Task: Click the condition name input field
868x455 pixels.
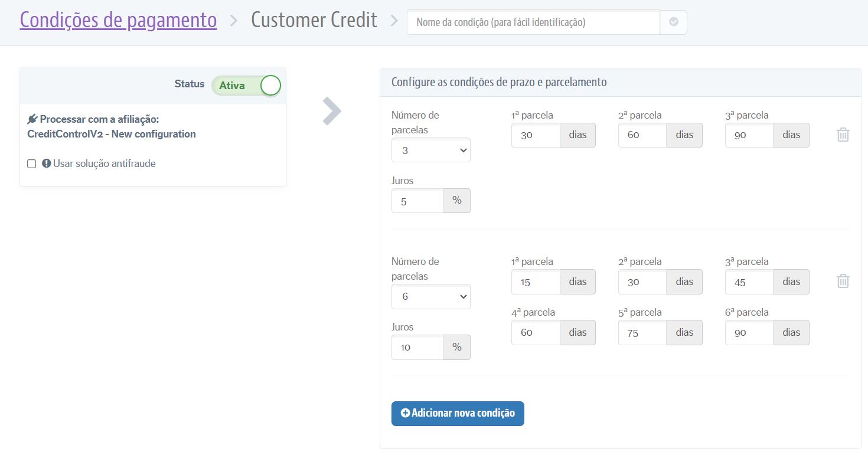Action: [531, 21]
